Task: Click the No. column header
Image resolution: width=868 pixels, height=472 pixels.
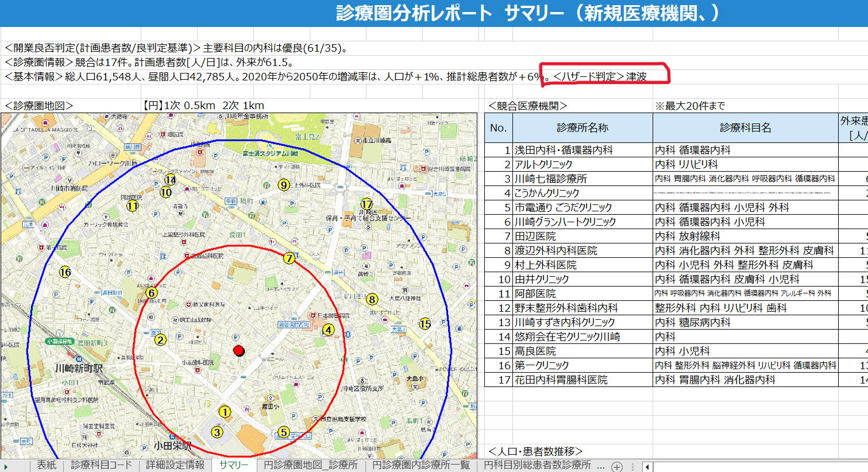Action: pyautogui.click(x=499, y=127)
